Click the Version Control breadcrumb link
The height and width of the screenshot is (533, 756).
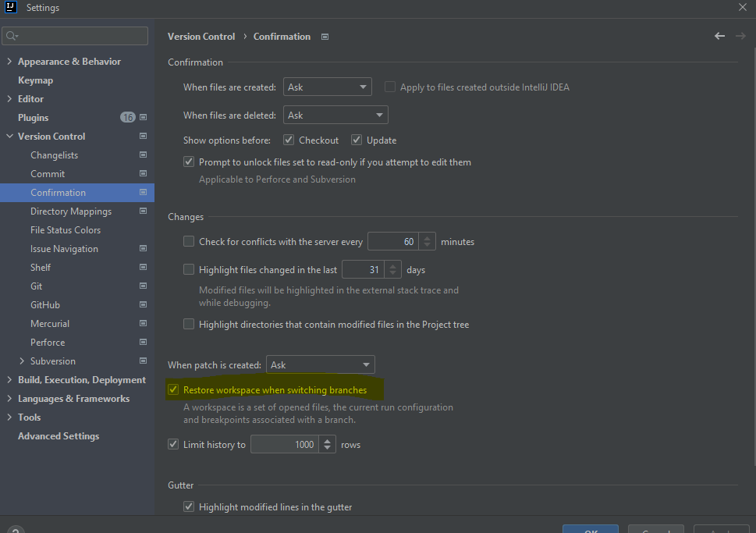tap(201, 37)
